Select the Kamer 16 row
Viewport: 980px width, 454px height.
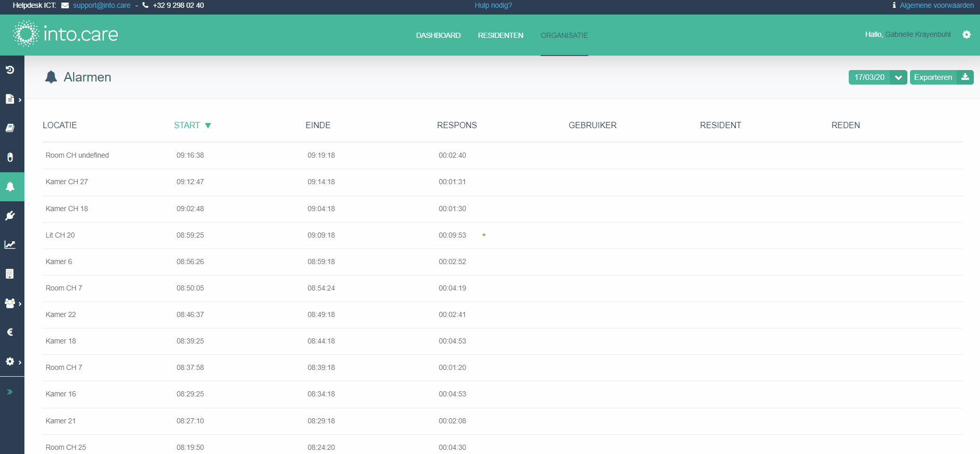point(503,394)
